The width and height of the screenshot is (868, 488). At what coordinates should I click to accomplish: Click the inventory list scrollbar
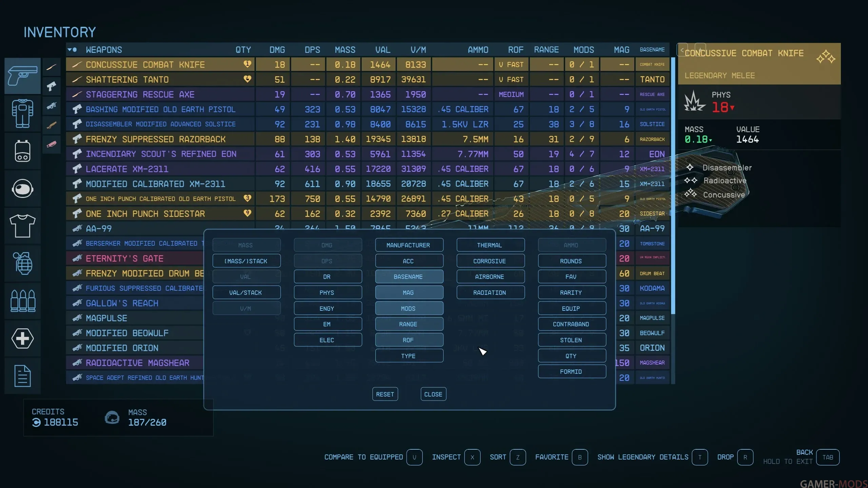(x=673, y=186)
